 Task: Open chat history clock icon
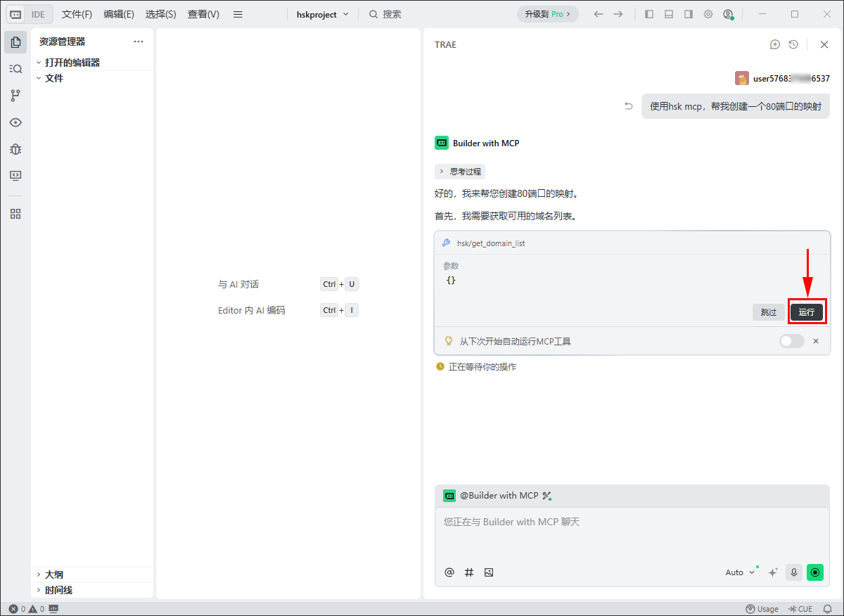point(793,44)
